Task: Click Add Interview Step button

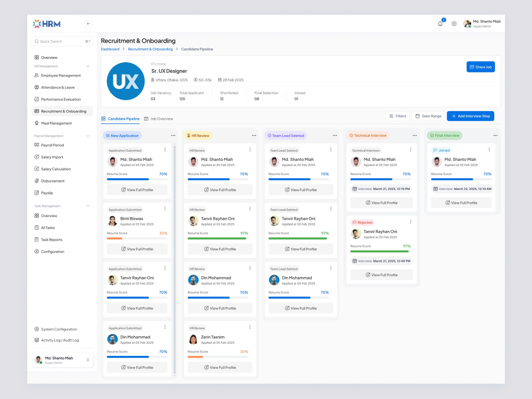Action: point(471,116)
